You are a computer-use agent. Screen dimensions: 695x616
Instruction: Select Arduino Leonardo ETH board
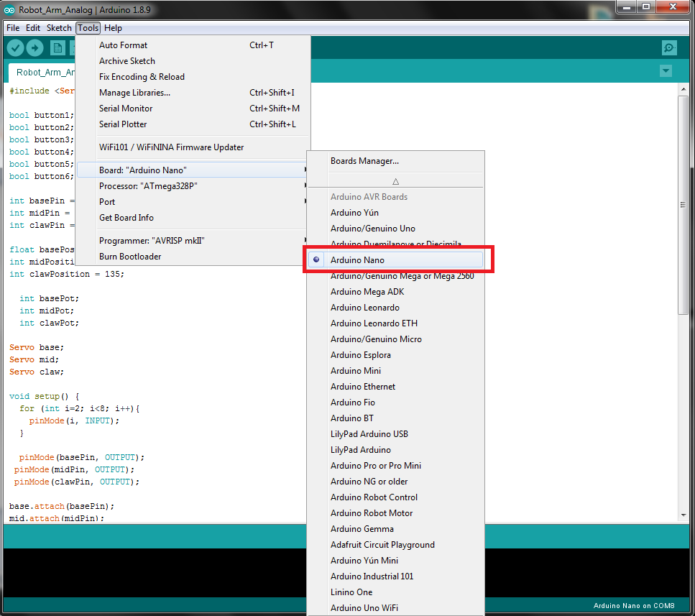(395, 323)
